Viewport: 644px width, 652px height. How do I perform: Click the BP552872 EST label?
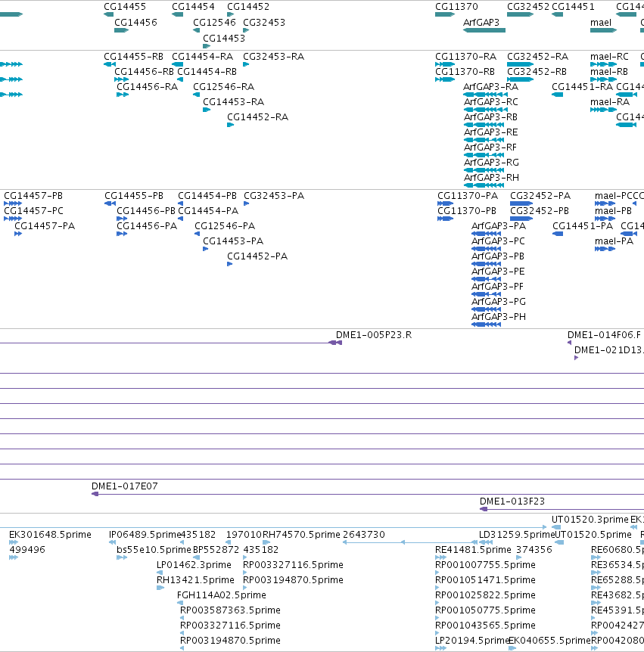(x=216, y=550)
